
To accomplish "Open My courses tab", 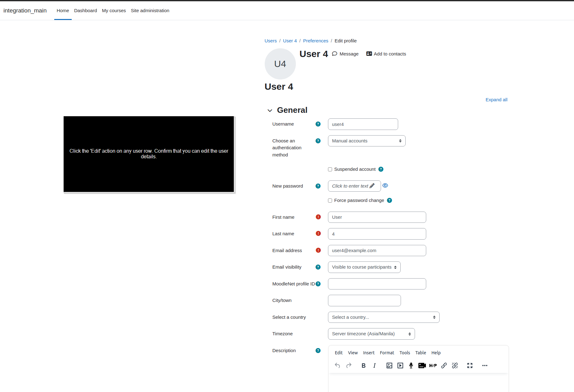I will 114,11.
